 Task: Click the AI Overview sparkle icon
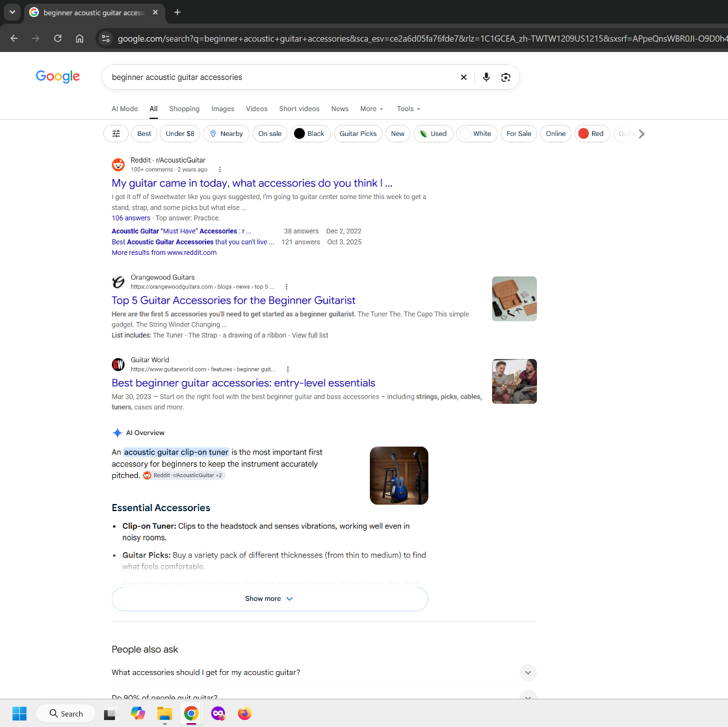click(117, 433)
